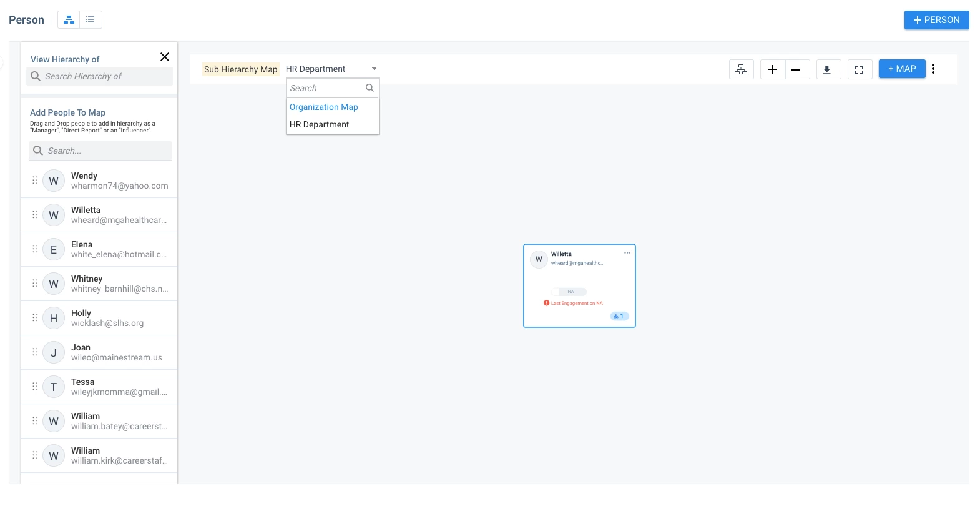Click Wendy's avatar in the people list
980x506 pixels.
pos(54,181)
